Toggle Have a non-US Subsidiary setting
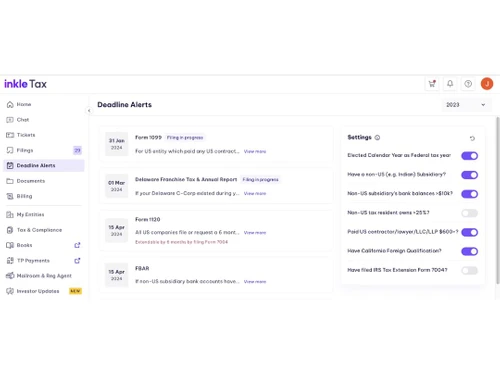The image size is (500, 375). click(469, 175)
